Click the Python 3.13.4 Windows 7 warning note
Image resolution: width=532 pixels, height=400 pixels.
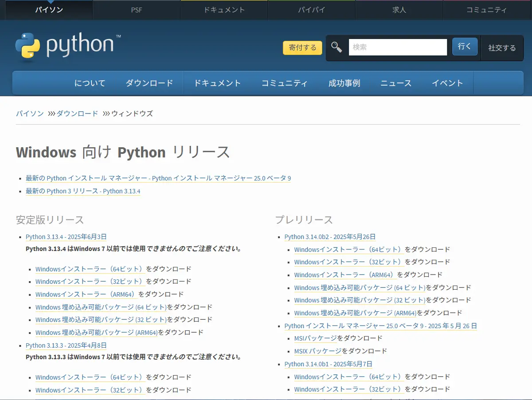pyautogui.click(x=133, y=249)
